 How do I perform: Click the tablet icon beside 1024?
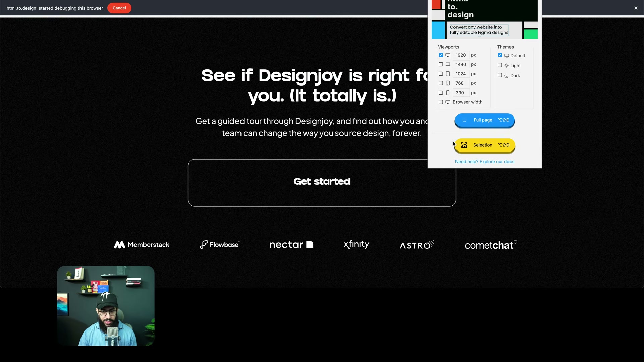click(448, 74)
